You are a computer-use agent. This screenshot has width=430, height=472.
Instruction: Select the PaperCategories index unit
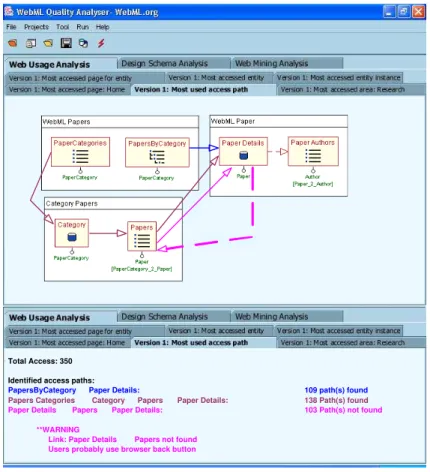80,152
